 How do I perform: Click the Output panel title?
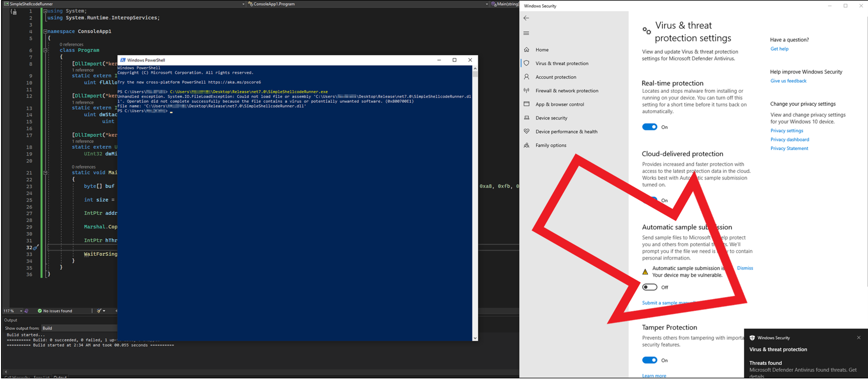[10, 320]
